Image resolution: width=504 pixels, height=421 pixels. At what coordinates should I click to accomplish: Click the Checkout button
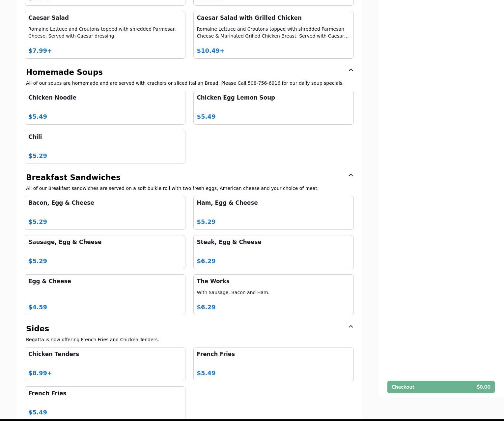(x=440, y=387)
